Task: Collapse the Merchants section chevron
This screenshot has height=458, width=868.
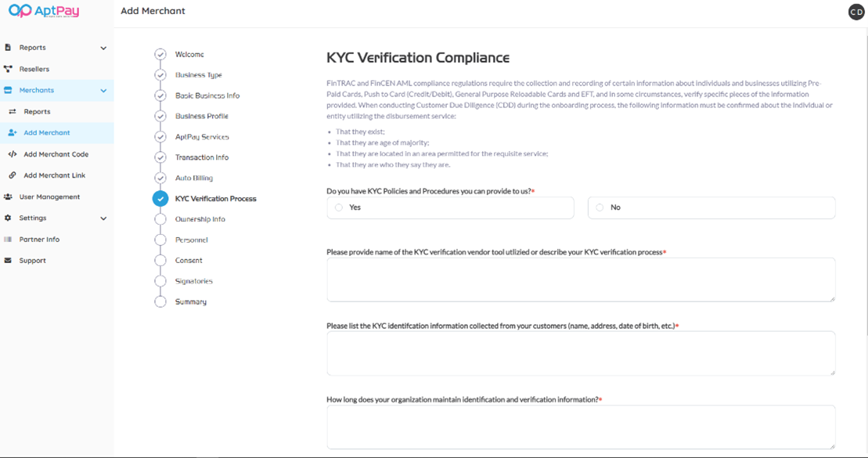Action: click(x=103, y=91)
